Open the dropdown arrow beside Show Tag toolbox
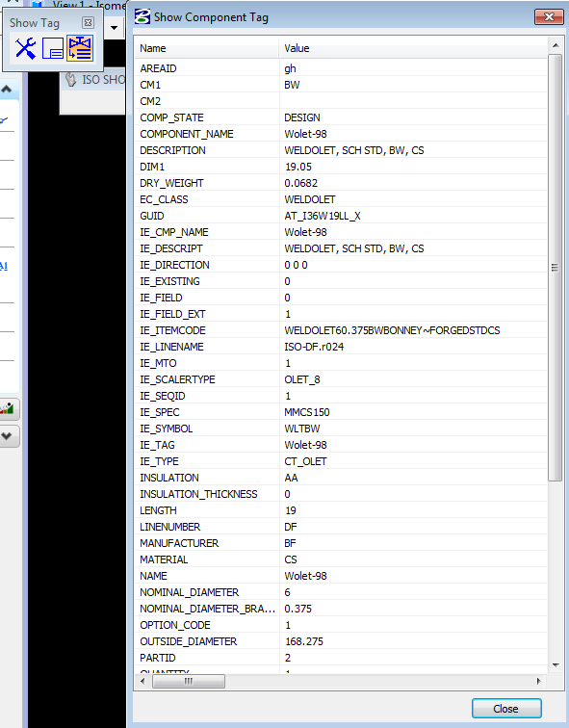Viewport: 569px width, 728px height. coord(115,28)
